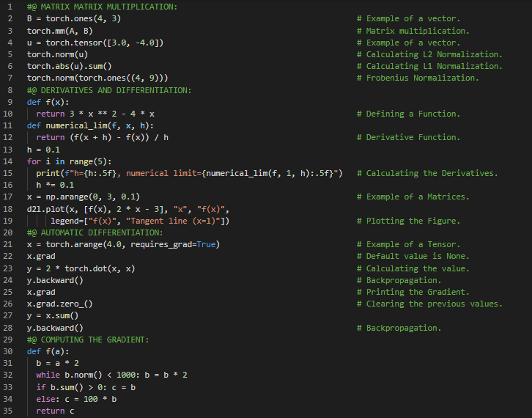Click line number 20 in the gutter
Image resolution: width=532 pixels, height=418 pixels.
coord(9,232)
